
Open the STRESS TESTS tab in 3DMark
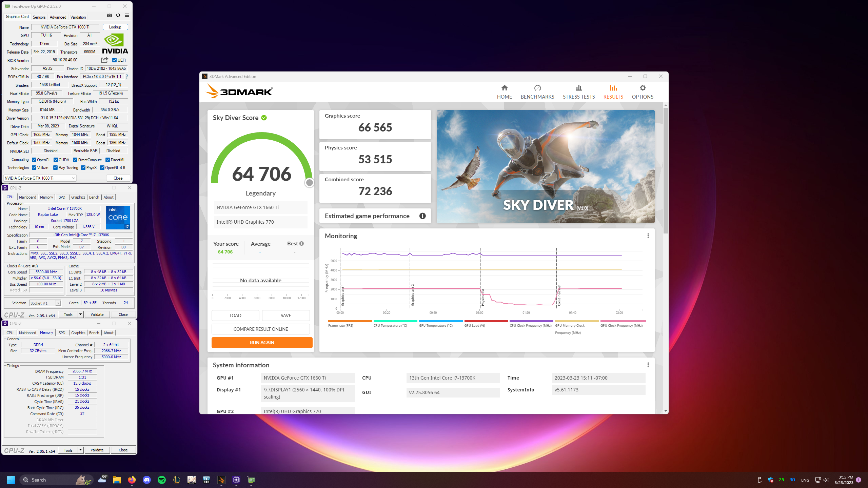(579, 92)
